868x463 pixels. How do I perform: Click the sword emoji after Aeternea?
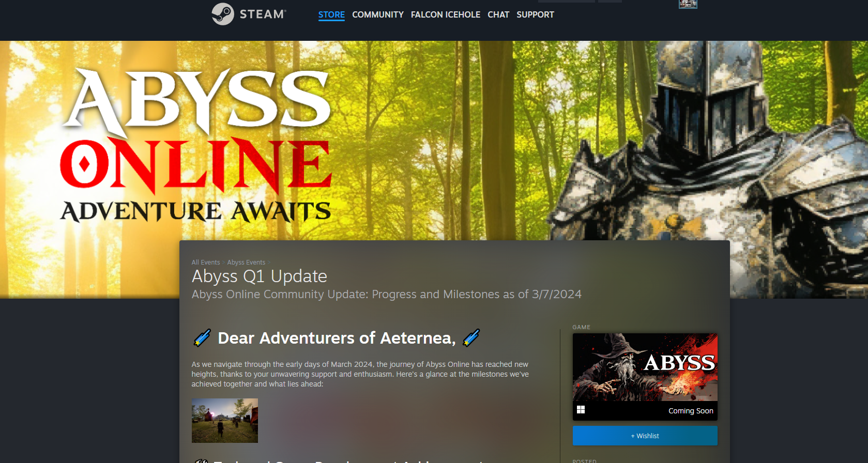pos(471,338)
